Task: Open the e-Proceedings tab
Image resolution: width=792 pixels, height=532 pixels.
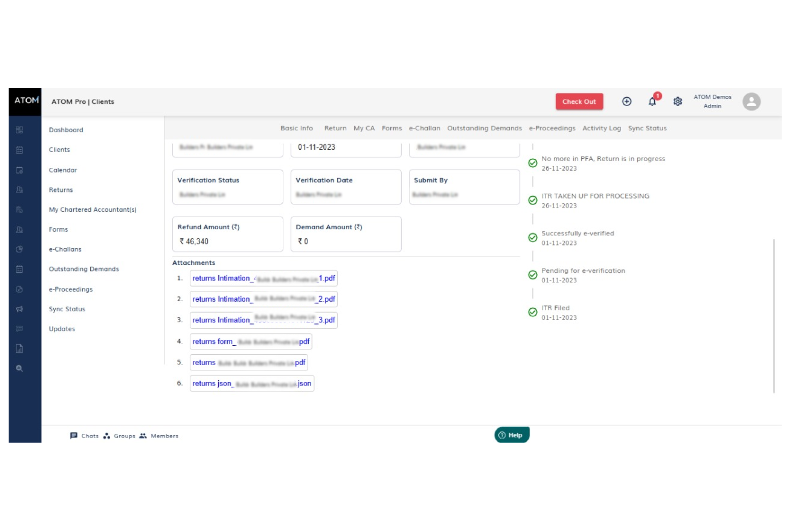Action: 552,128
